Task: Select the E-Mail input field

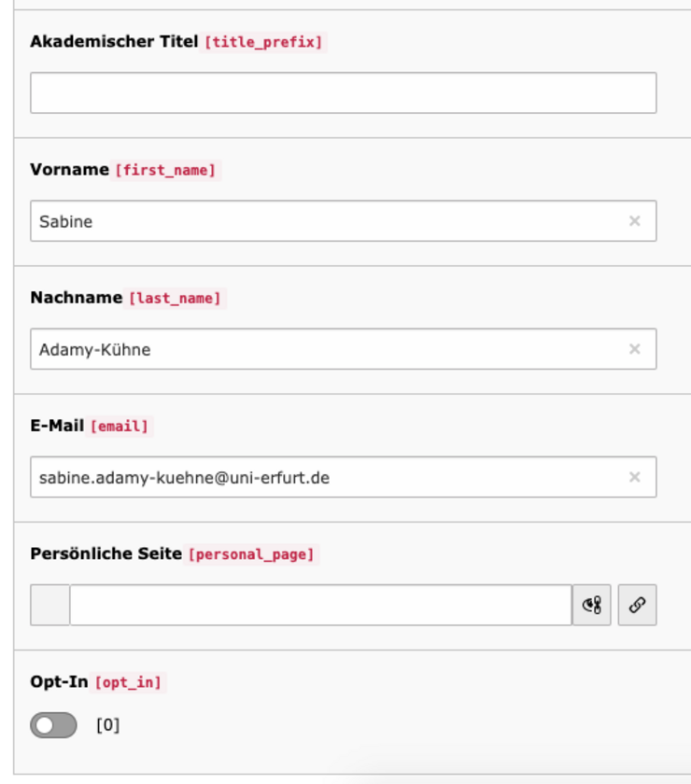Action: pyautogui.click(x=327, y=477)
